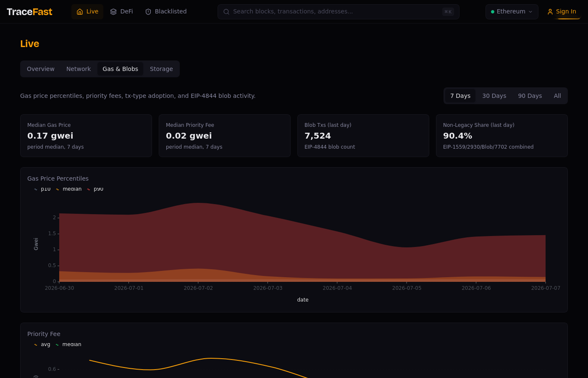Click the Median Priority Fee value 0.02 gwei
This screenshot has height=378, width=588.
pos(189,136)
